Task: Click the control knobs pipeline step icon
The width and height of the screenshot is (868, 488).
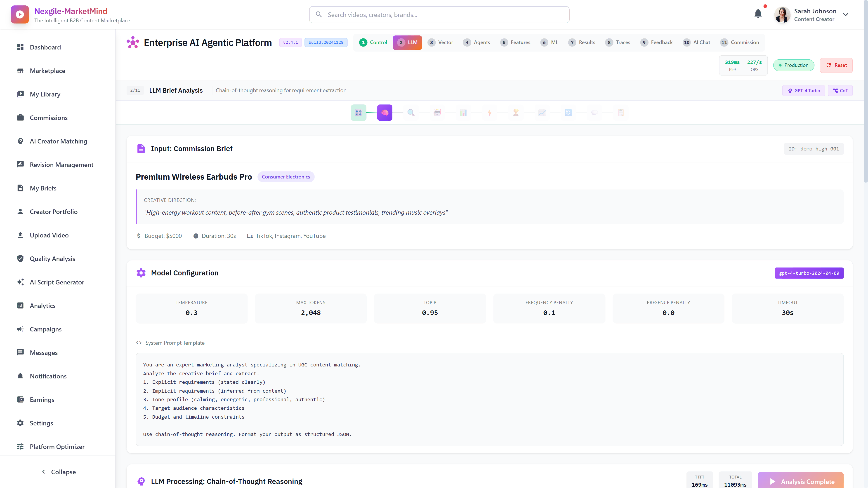Action: tap(358, 113)
